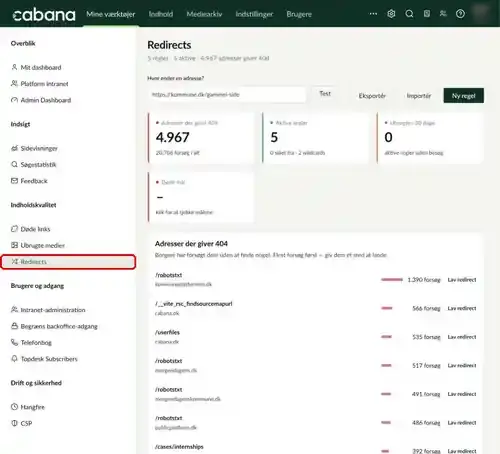Image resolution: width=500 pixels, height=454 pixels.
Task: Click the document icon in header
Action: [427, 14]
